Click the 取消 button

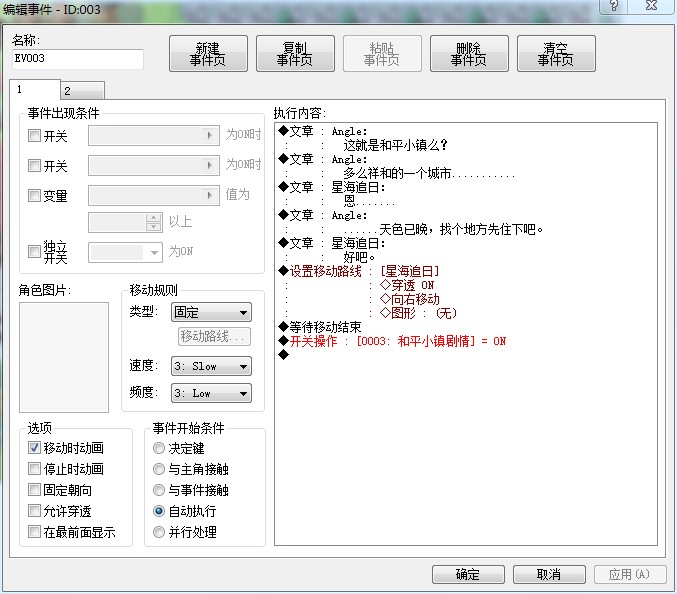pyautogui.click(x=549, y=574)
